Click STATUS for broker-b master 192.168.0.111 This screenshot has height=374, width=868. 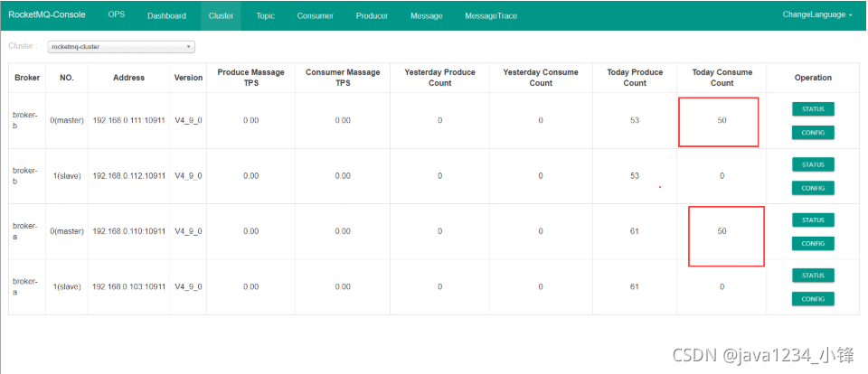(813, 109)
